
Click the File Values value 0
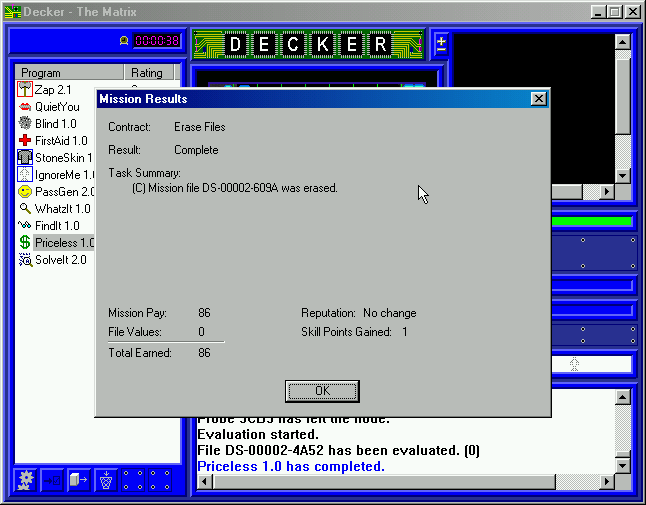click(x=201, y=332)
